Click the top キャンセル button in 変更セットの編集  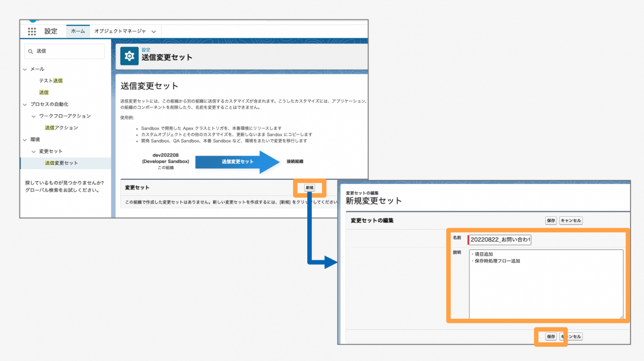pos(571,221)
